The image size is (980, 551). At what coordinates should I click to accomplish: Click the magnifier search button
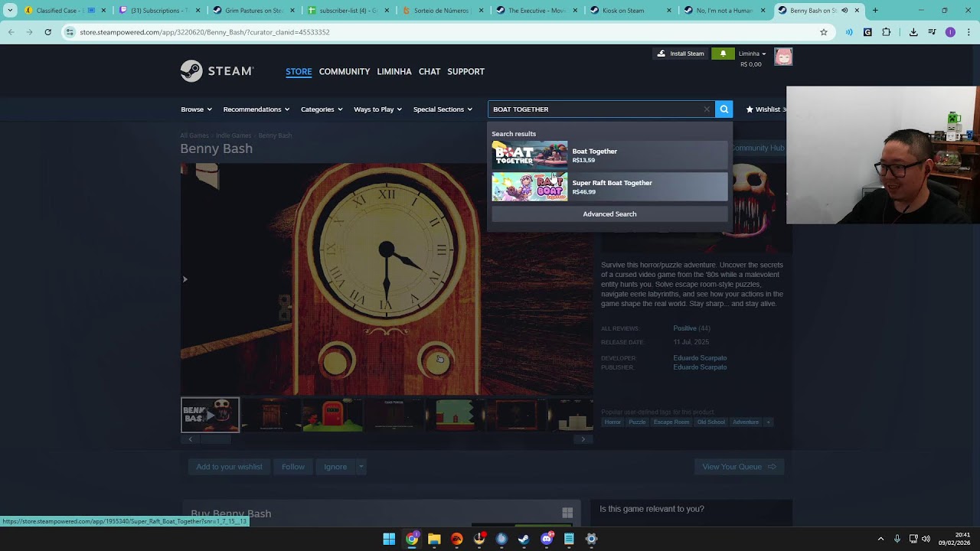pos(724,109)
